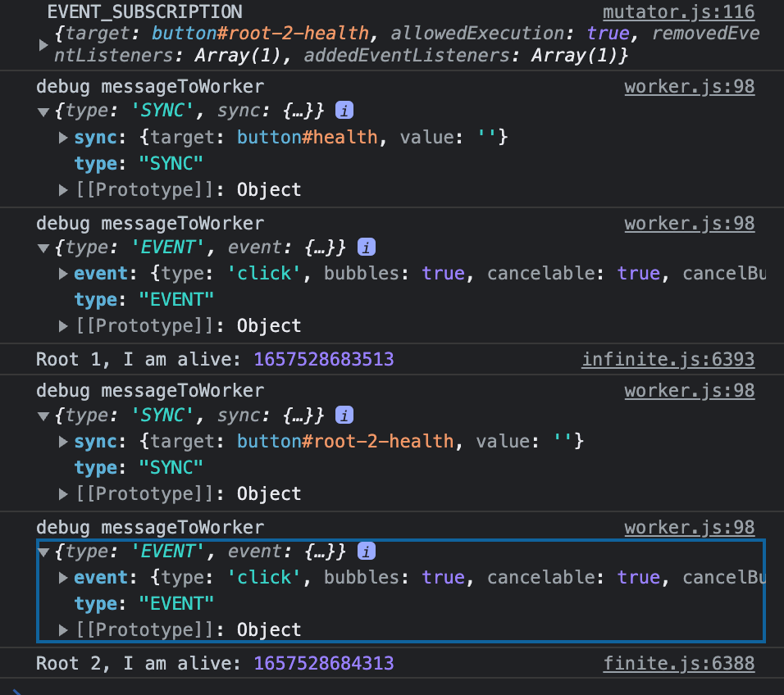Open the finite.js:6388 source link
784x695 pixels.
pyautogui.click(x=678, y=663)
